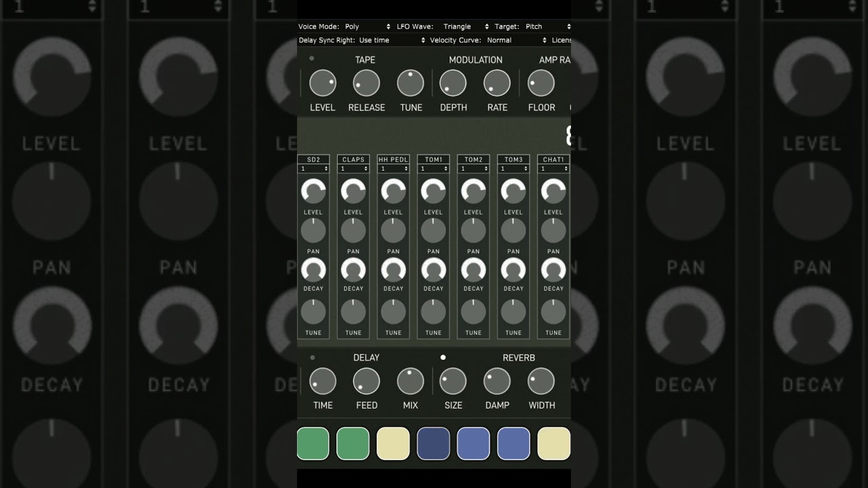
Task: Click the TOM2 LEVEL knob
Action: pos(473,192)
